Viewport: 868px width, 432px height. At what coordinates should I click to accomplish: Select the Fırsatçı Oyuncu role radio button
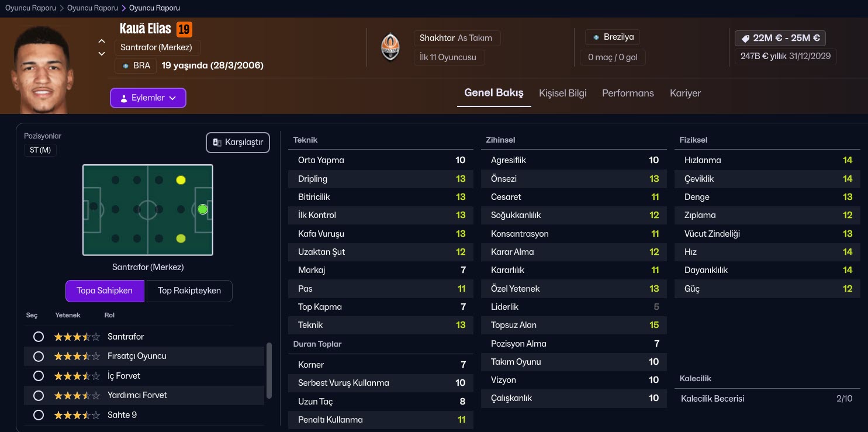(39, 356)
